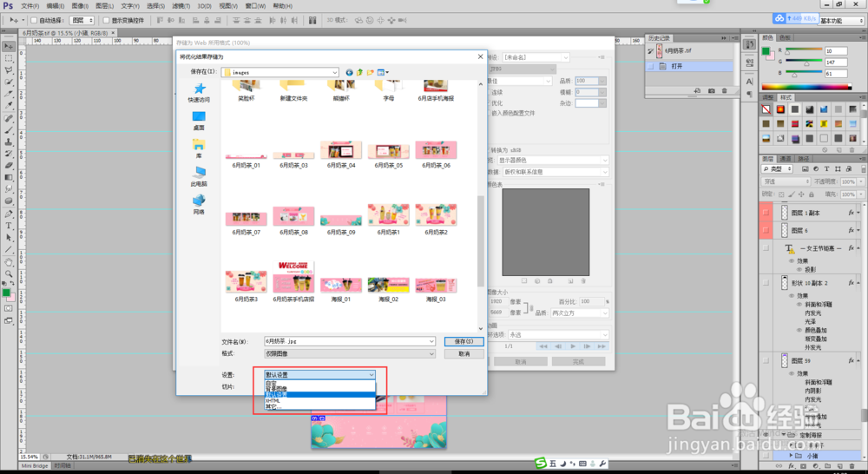Viewport: 868px width, 474px height.
Task: Switch to the 通道 channels tab
Action: pos(786,159)
